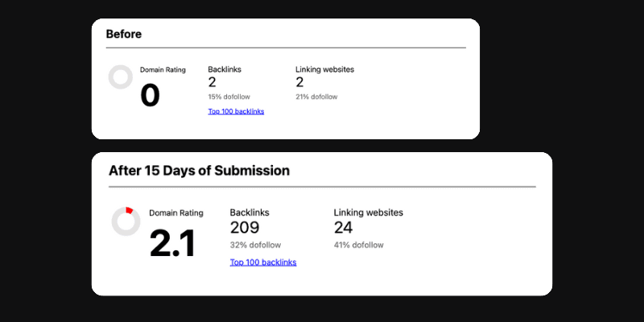Open Top 100 backlinks link in Before card
Viewport: 644px width, 322px height.
pos(236,111)
